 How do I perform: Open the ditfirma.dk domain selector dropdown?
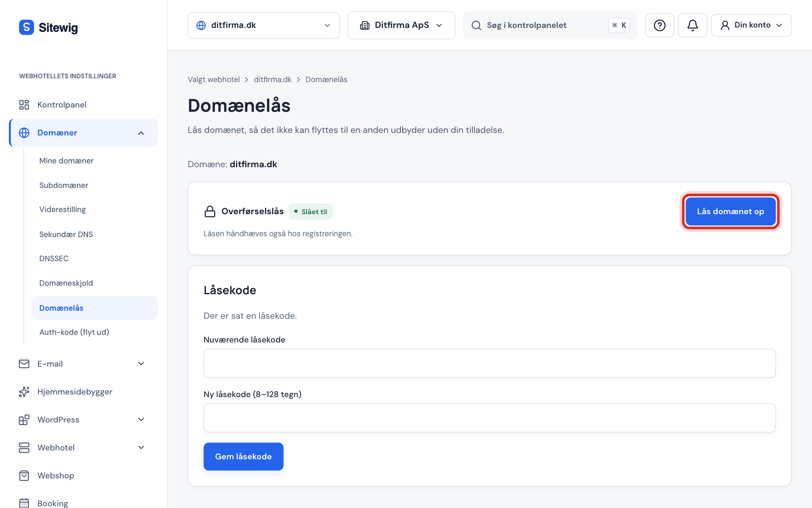click(263, 25)
